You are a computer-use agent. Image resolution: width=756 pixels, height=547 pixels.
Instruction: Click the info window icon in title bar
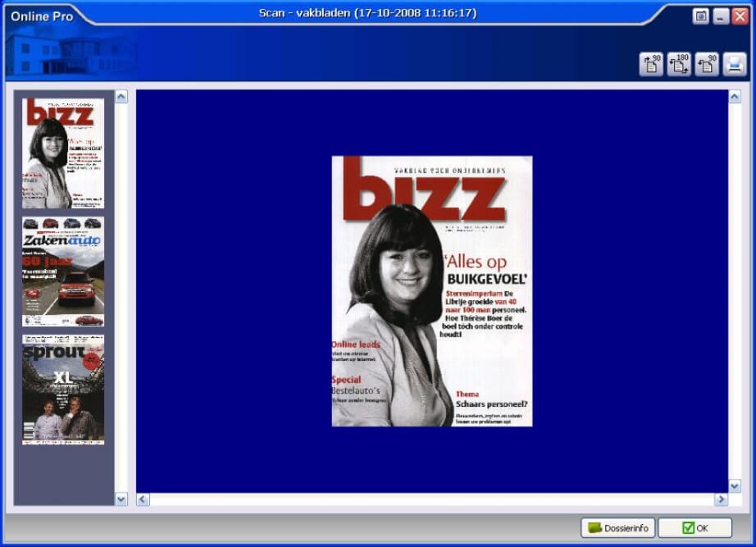coord(700,16)
